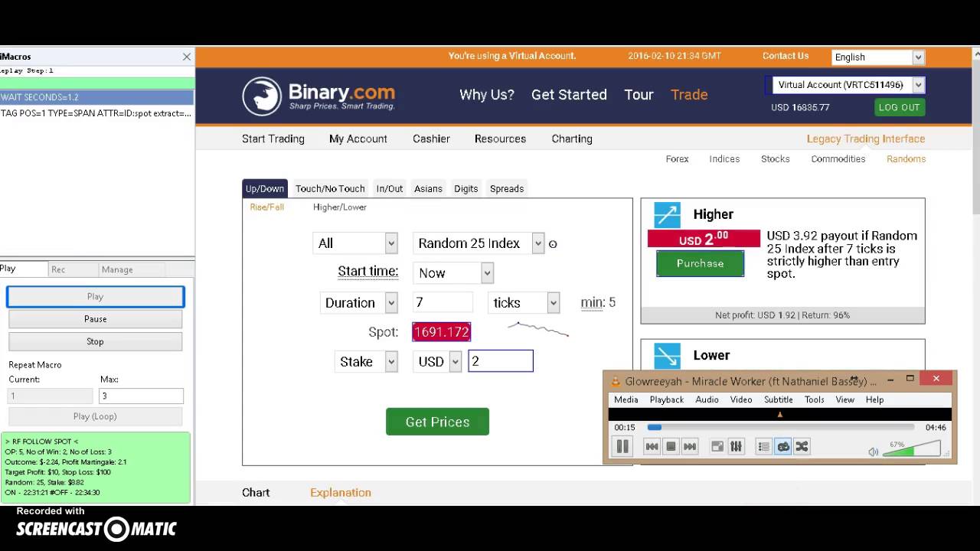Open the Legacy Trading Interface link
The width and height of the screenshot is (980, 551).
(866, 139)
